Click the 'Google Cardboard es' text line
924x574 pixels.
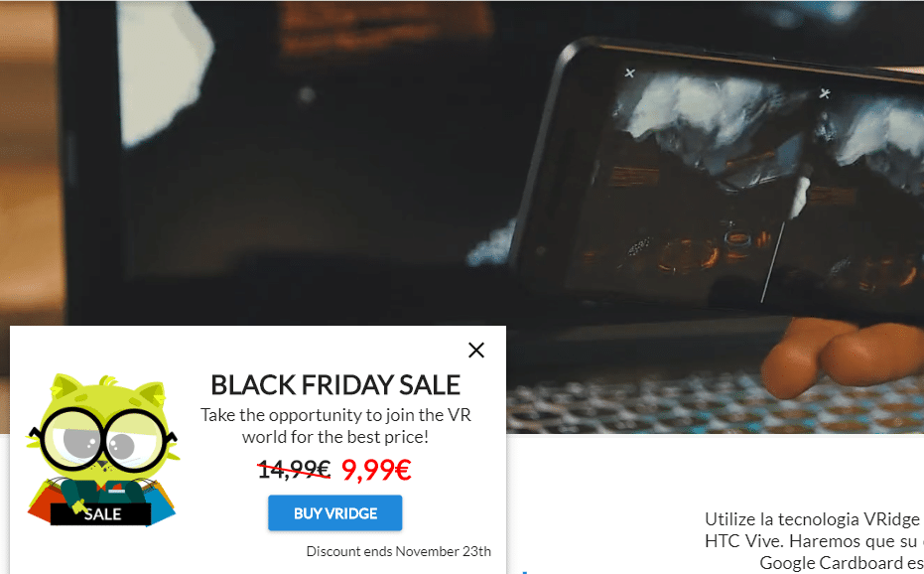click(842, 563)
